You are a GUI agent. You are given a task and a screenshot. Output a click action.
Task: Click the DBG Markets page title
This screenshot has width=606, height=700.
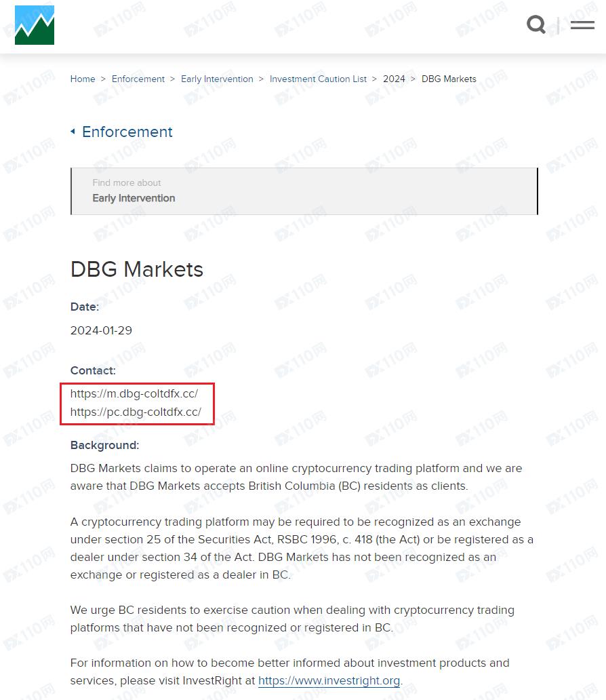[x=136, y=269]
